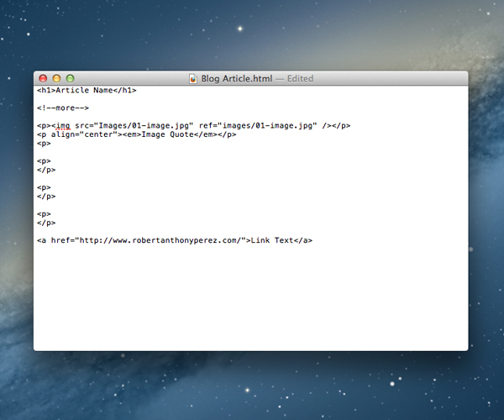Click the src="Images/01-image.jpg" attribute text
Viewport: 504px width, 420px height.
tap(134, 126)
